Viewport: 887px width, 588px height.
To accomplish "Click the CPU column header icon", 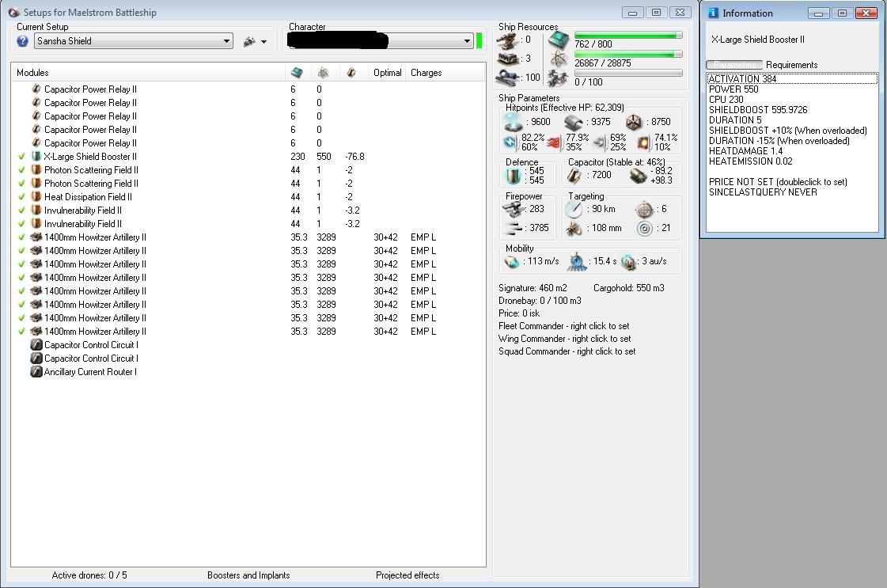I will (x=297, y=73).
